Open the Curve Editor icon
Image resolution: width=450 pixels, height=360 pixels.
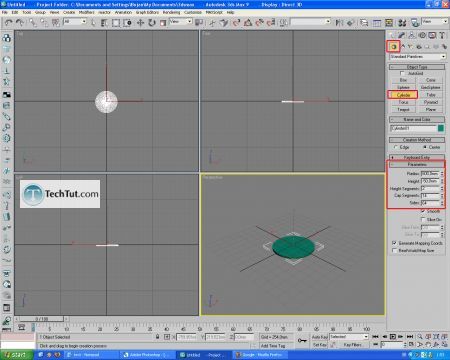(x=377, y=22)
